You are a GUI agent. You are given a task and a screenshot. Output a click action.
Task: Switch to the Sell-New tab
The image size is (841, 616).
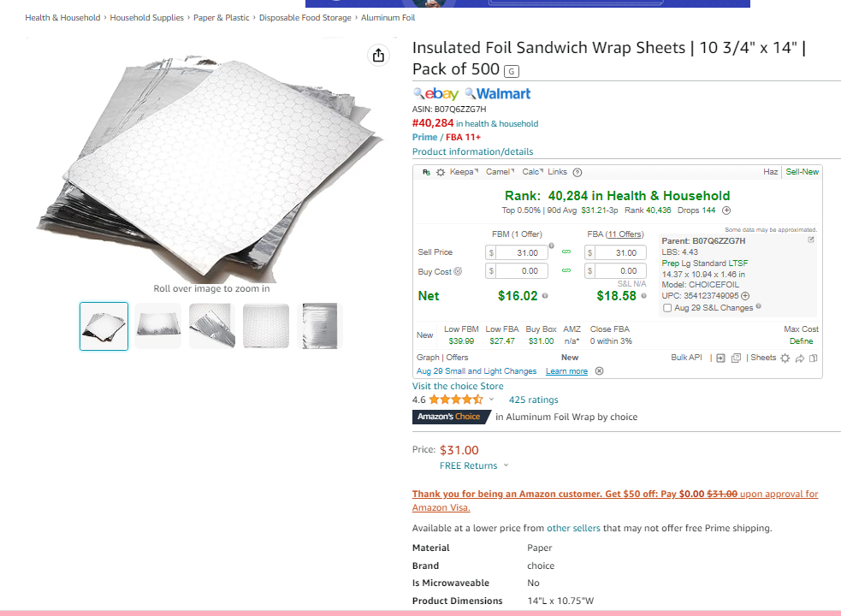click(802, 172)
